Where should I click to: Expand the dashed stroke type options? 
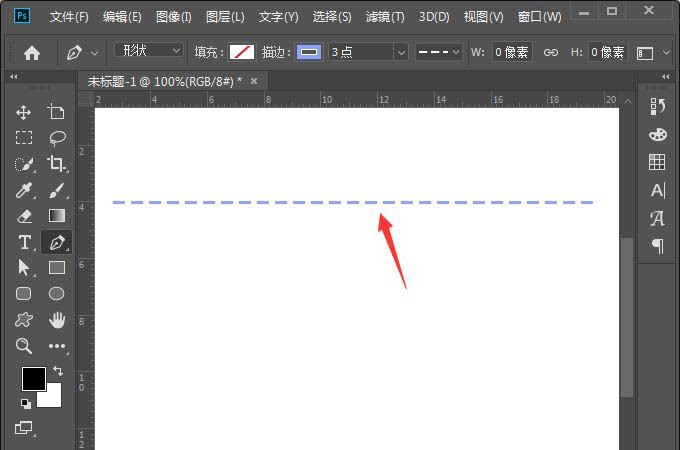click(x=439, y=52)
